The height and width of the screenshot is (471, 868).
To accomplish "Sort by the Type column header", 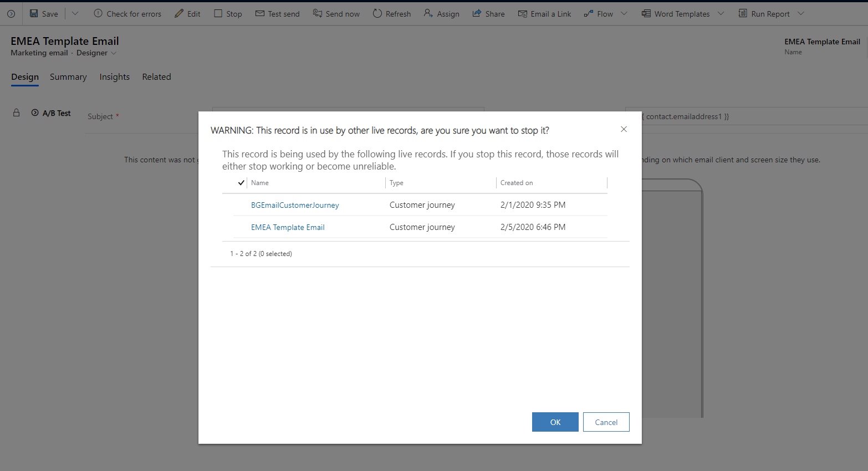I will tap(396, 183).
